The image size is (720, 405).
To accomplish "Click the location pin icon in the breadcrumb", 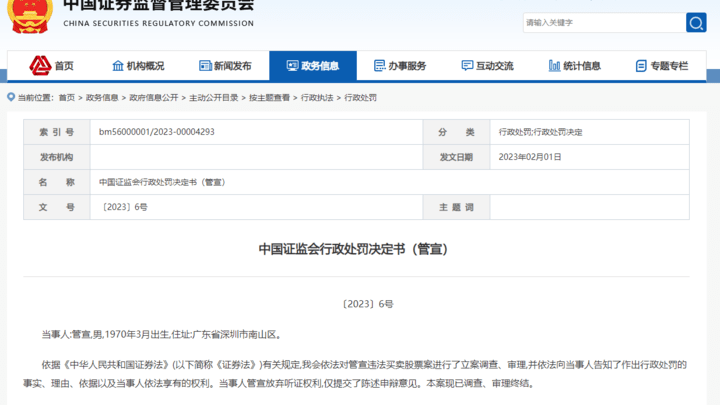I will (11, 97).
